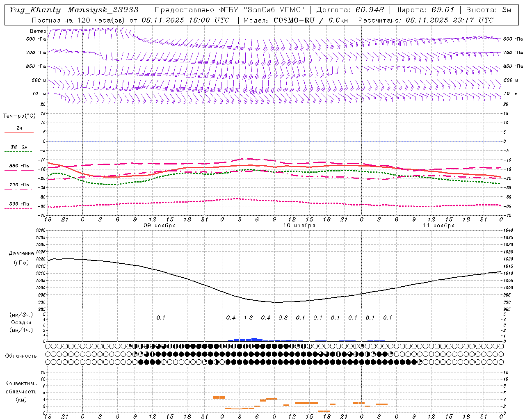Viewport: 525px width, 420px height.
Task: Select the 1.3 precipitation amount value
Action: pyautogui.click(x=248, y=317)
